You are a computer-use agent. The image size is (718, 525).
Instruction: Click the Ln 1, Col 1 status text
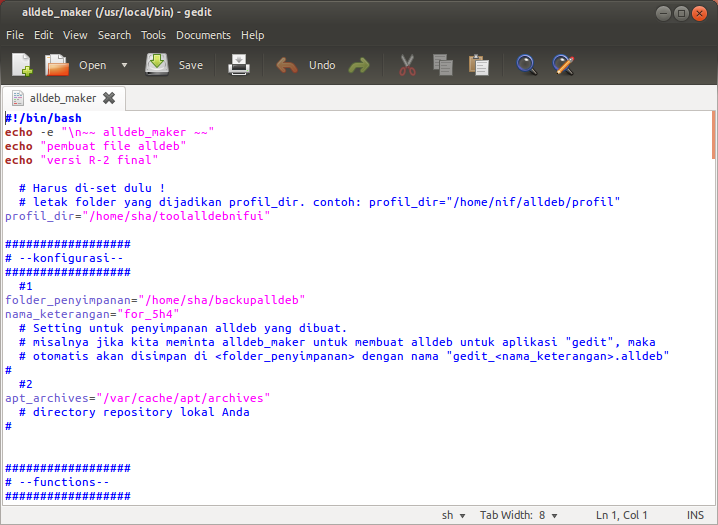621,515
